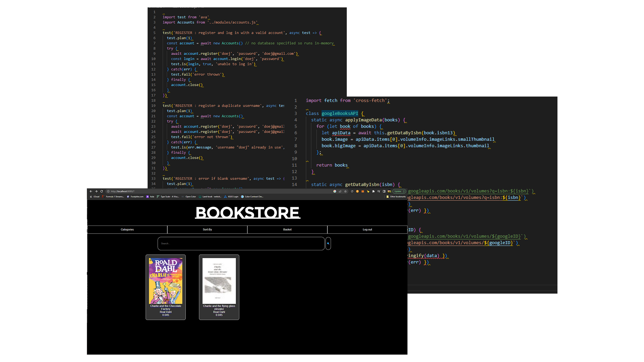Click the browser back arrow
This screenshot has width=644, height=362.
pyautogui.click(x=91, y=191)
